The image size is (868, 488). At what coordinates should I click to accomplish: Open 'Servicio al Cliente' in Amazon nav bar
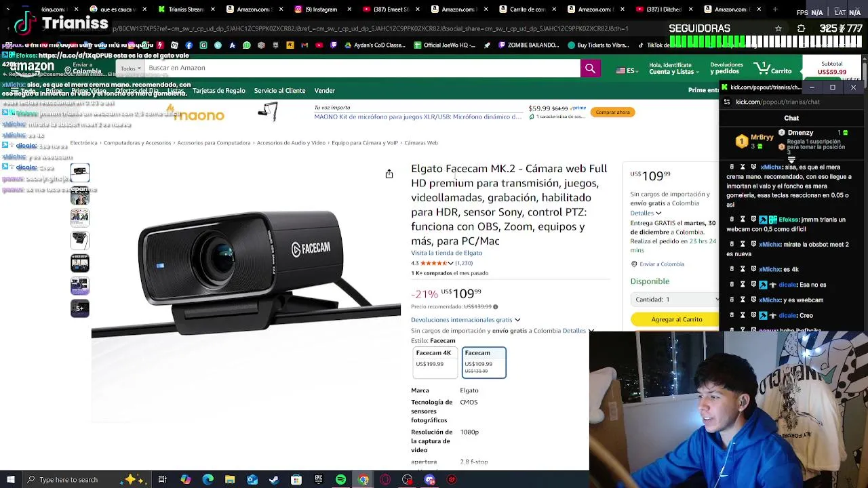tap(279, 91)
